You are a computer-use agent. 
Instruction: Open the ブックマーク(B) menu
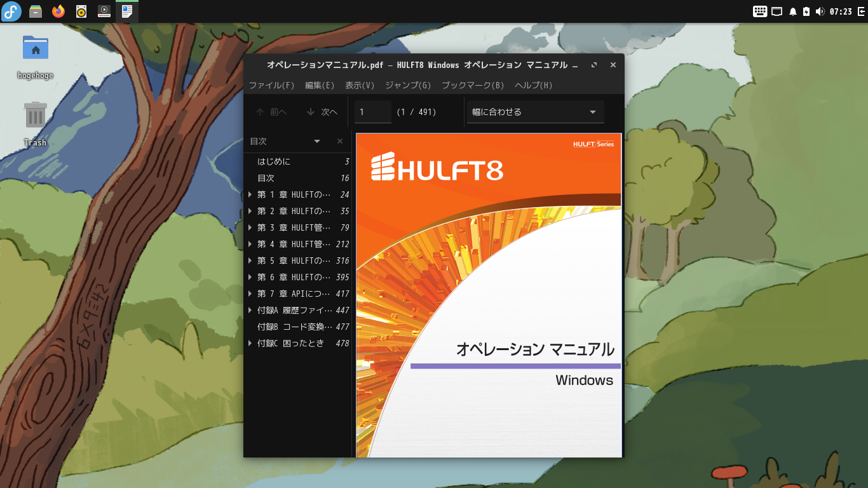pyautogui.click(x=473, y=85)
